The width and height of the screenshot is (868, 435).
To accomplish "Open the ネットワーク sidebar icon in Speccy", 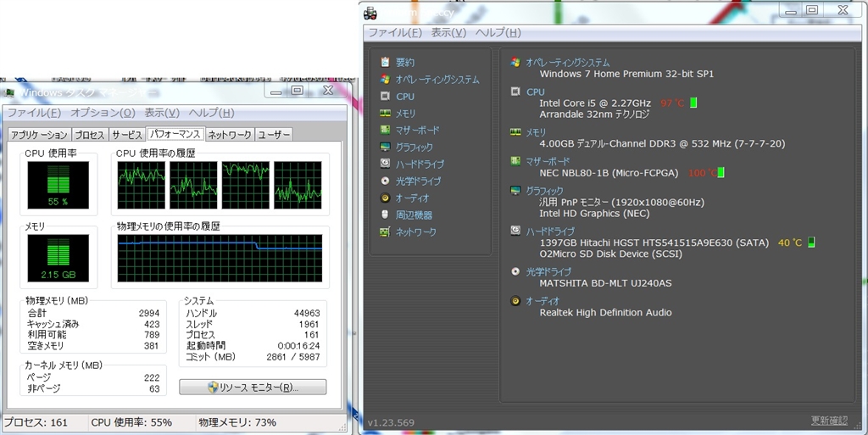I will 386,231.
